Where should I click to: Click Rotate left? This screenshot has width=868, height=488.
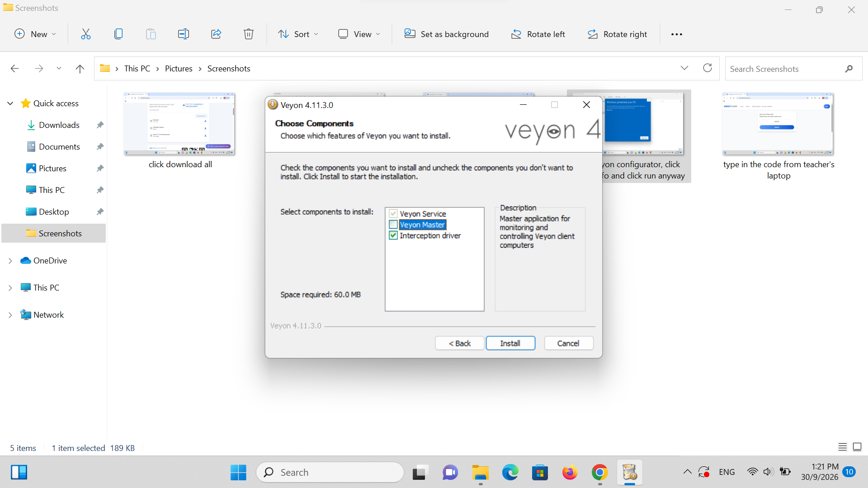click(538, 34)
